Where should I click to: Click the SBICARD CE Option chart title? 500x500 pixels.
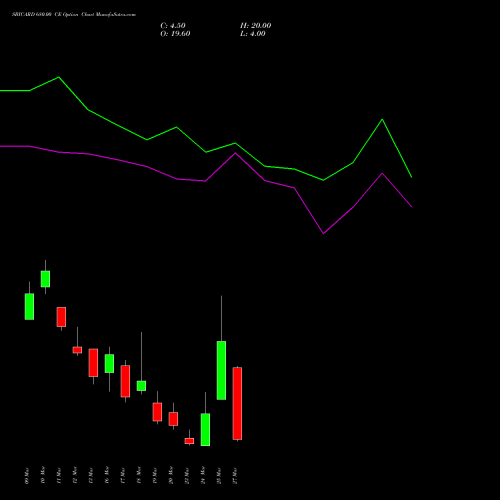click(74, 15)
